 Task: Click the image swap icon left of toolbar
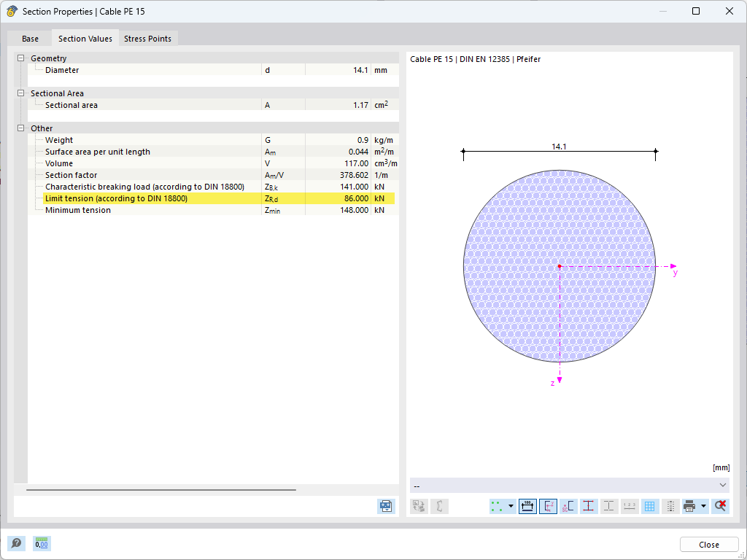(419, 506)
